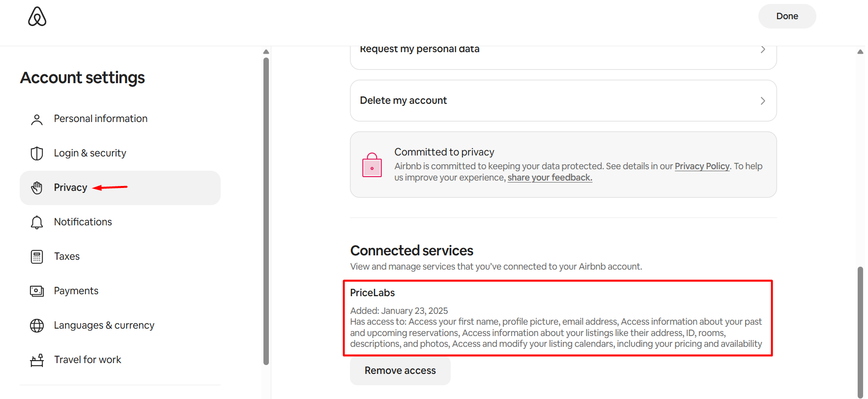Open the Notifications settings section
The height and width of the screenshot is (399, 868).
83,222
